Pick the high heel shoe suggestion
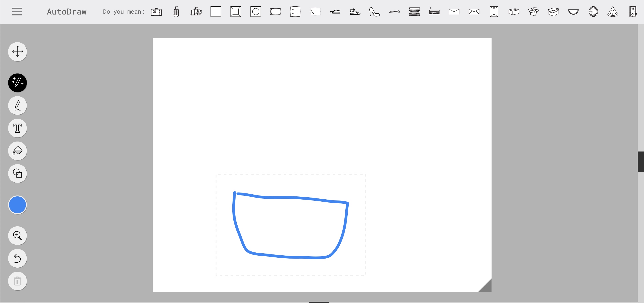This screenshot has width=644, height=303. [374, 12]
